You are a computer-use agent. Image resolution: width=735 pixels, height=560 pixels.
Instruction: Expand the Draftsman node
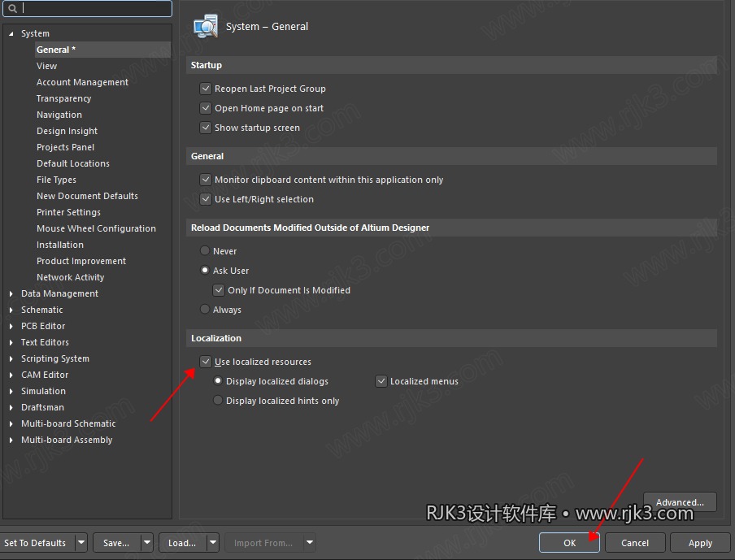click(11, 408)
